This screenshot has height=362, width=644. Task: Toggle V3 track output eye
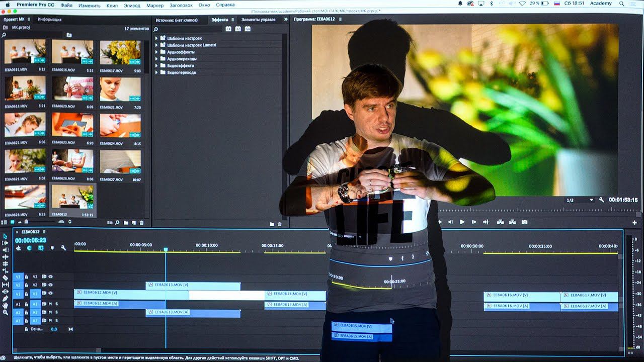pos(50,277)
